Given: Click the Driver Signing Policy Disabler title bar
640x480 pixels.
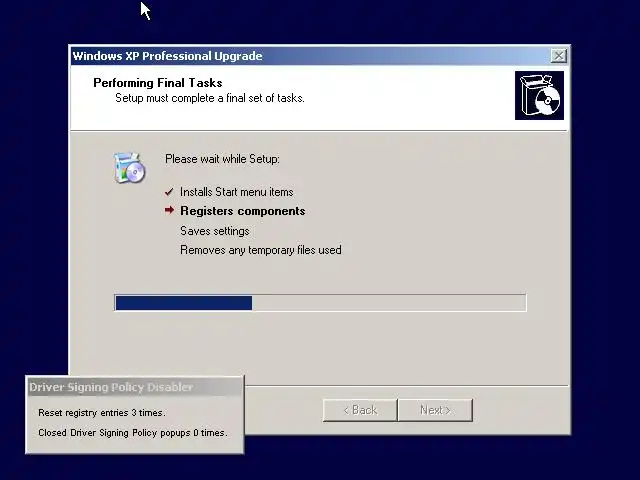Looking at the screenshot, I should pyautogui.click(x=135, y=387).
